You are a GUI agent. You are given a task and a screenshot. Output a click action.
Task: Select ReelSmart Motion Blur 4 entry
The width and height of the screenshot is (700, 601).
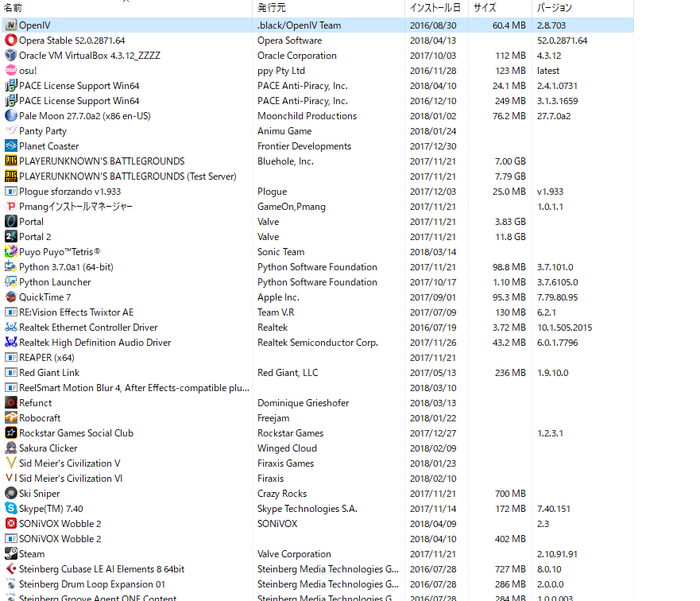pos(318,388)
